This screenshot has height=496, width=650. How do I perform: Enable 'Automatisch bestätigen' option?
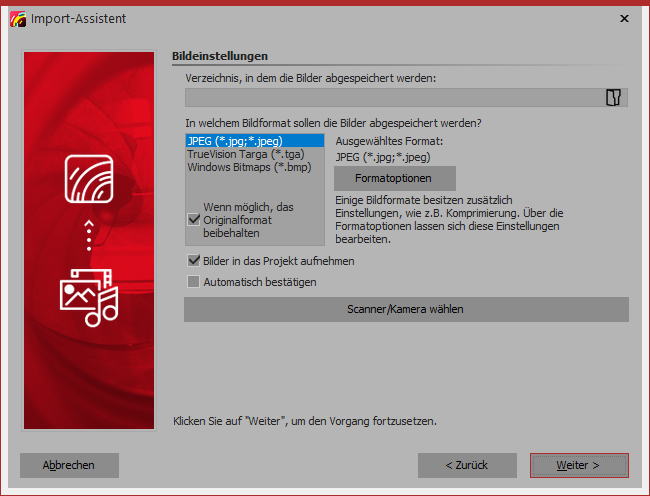194,282
